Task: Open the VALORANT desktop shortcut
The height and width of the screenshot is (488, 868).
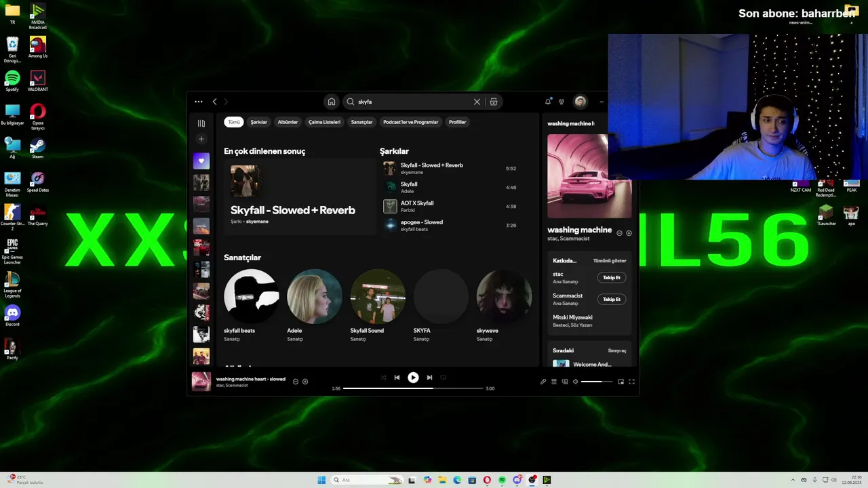Action: [38, 81]
